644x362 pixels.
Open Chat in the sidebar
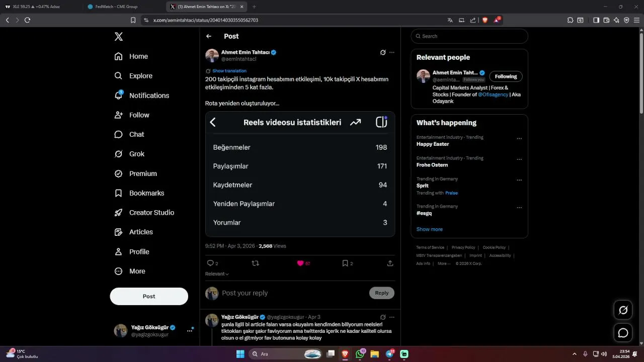tap(129, 135)
